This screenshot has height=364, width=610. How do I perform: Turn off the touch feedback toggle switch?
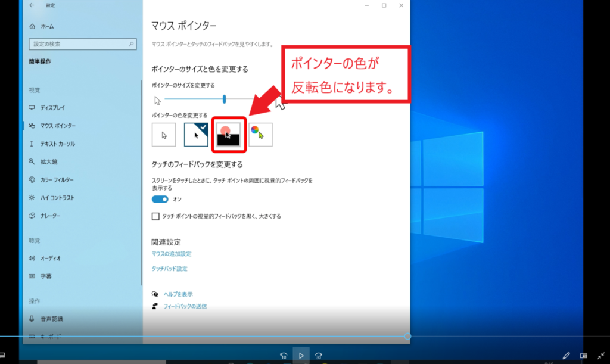click(x=160, y=199)
